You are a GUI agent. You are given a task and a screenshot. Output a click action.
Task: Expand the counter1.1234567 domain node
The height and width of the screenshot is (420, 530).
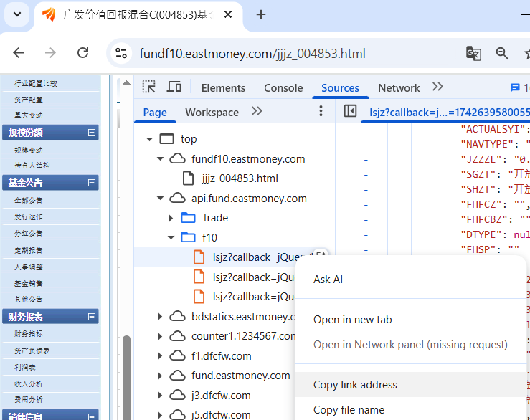coord(160,337)
